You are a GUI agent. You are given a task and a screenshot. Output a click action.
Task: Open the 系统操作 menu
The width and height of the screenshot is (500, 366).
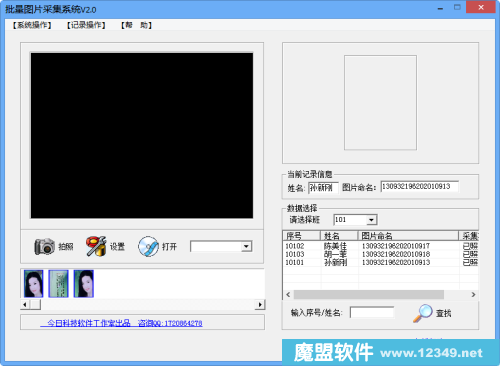(32, 25)
